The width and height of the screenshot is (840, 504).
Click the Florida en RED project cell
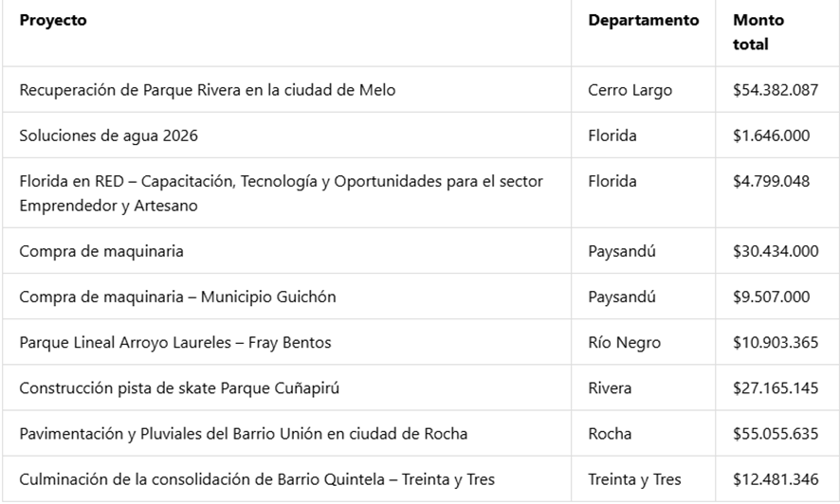pos(281,192)
